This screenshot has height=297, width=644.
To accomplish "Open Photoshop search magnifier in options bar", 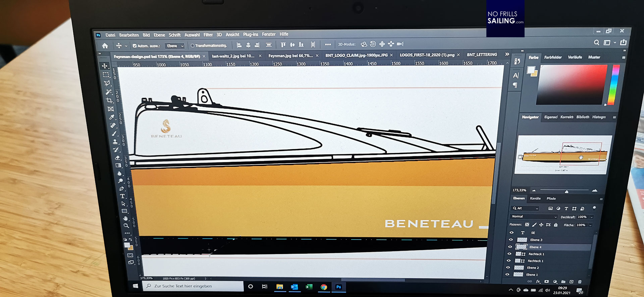I will (596, 43).
